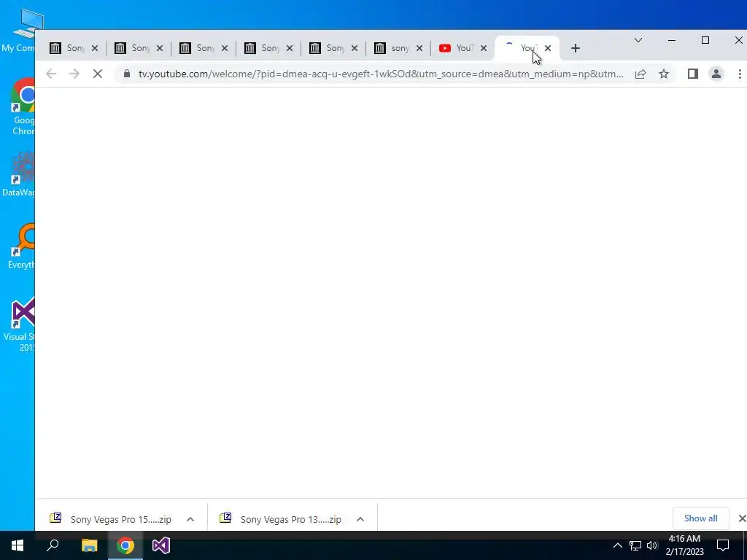Open the Chrome profile avatar menu

[x=716, y=74]
